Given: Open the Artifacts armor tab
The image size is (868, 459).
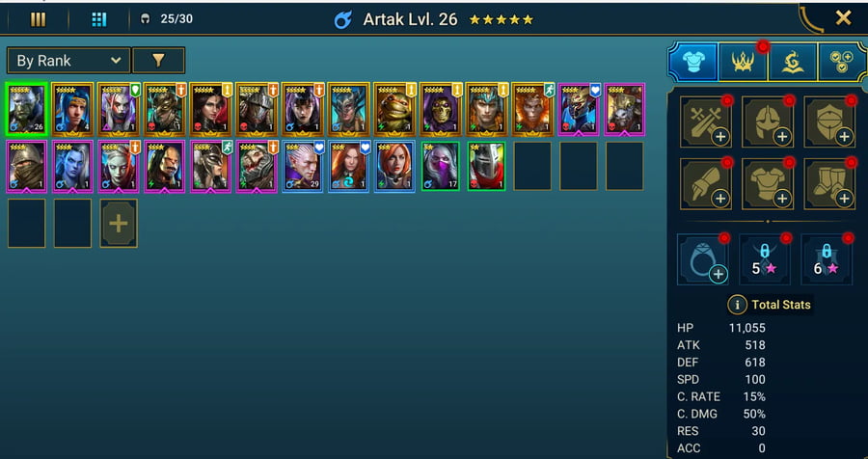Looking at the screenshot, I should [693, 62].
